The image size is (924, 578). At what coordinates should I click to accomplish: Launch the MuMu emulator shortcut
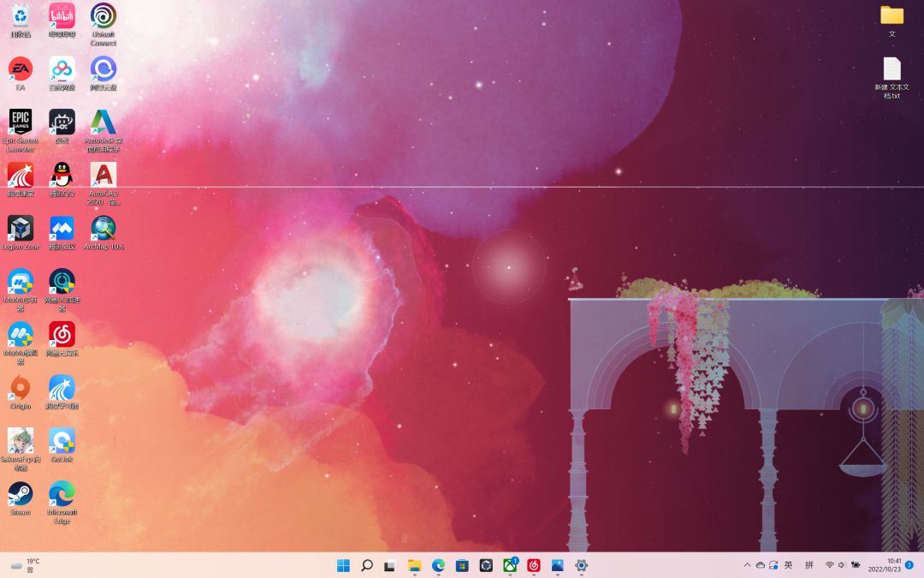click(x=21, y=343)
